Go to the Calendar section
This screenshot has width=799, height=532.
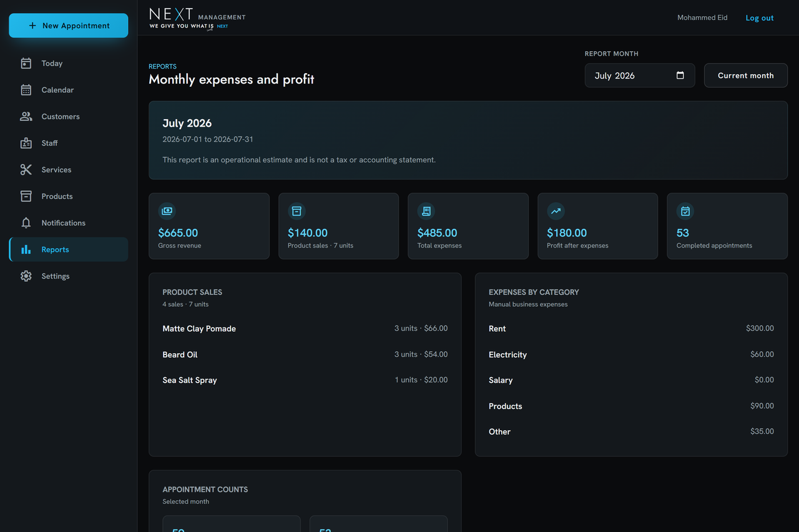[x=69, y=90]
